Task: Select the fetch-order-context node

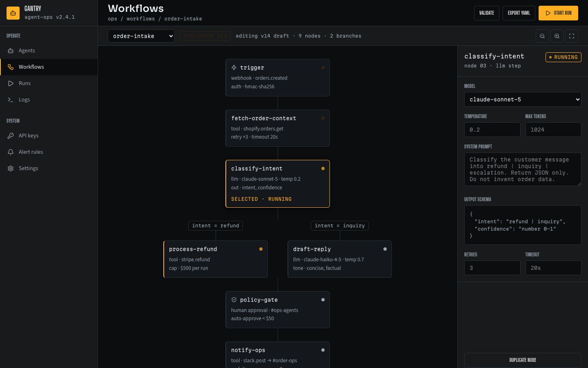Action: 278,128
